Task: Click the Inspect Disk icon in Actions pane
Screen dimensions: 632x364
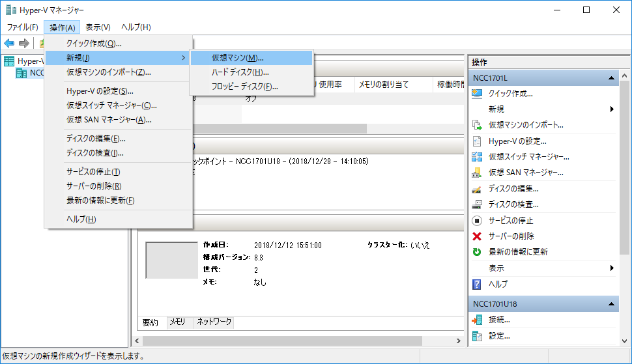Action: 477,204
